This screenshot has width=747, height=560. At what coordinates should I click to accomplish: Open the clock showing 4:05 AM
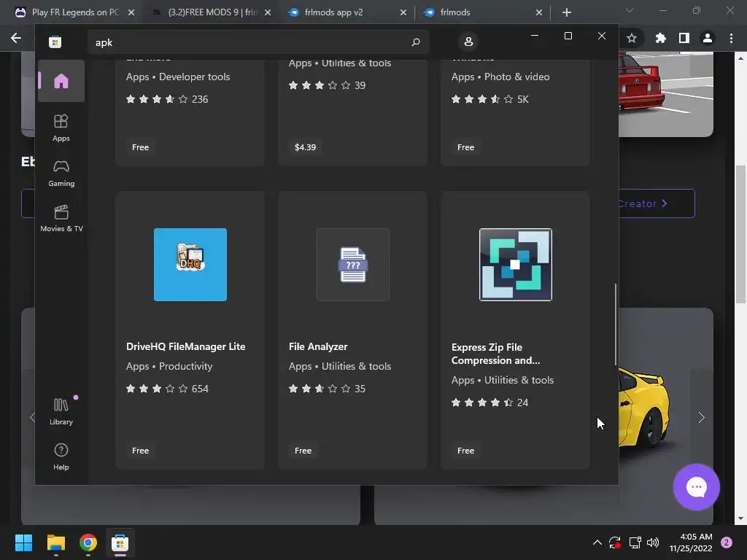[x=691, y=542]
